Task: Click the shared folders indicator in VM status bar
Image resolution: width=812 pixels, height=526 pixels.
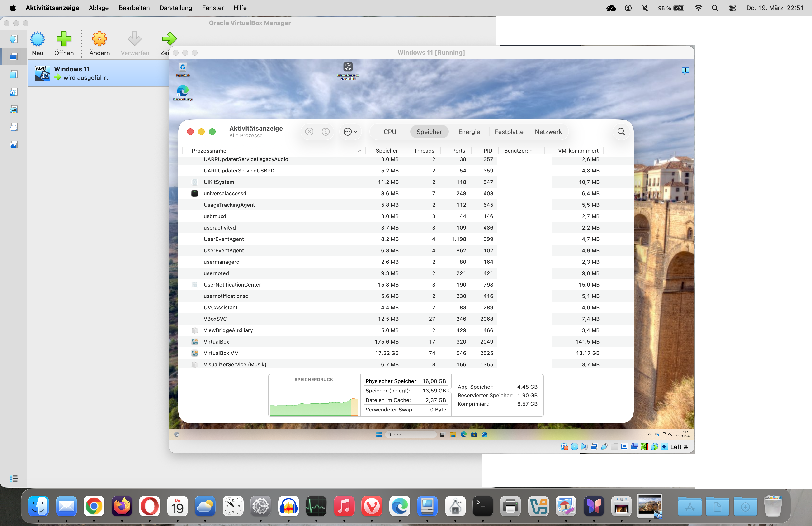Action: pyautogui.click(x=614, y=447)
